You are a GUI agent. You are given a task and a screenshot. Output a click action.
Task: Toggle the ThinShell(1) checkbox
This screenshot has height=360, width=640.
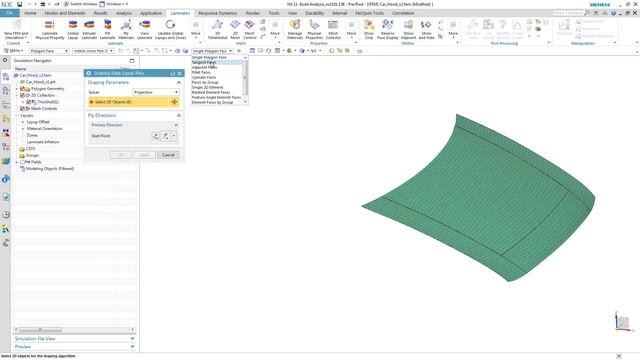(29, 102)
